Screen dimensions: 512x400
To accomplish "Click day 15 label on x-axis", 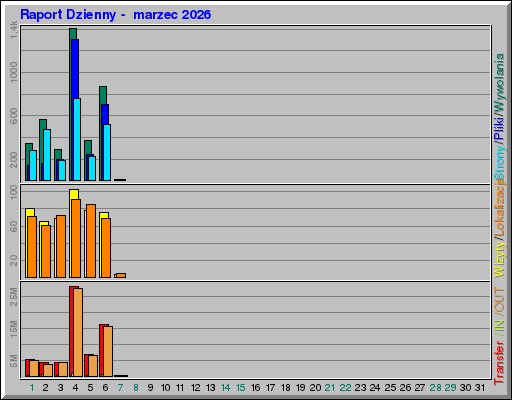I will coord(241,388).
